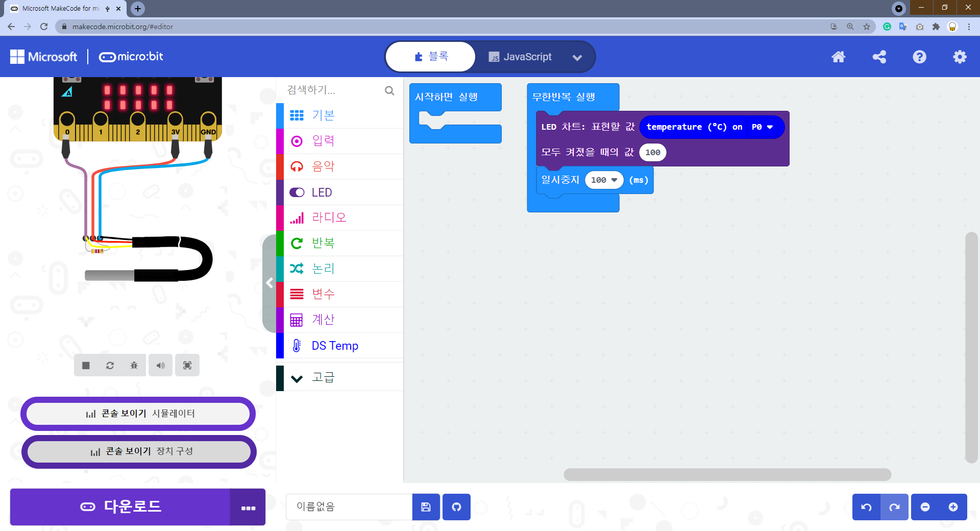The image size is (980, 531).
Task: Open the pin dropdown on temperature block
Action: [768, 127]
